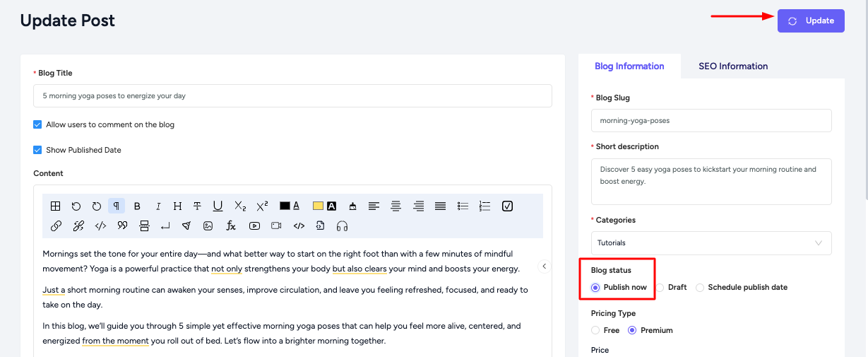Remove link with the unlink icon
The width and height of the screenshot is (868, 357).
pos(78,226)
